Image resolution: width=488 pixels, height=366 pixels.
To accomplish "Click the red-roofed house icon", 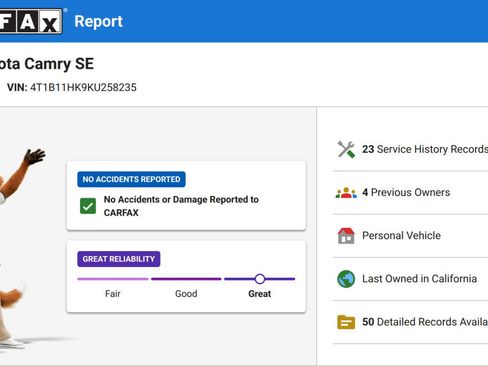I will click(x=346, y=236).
